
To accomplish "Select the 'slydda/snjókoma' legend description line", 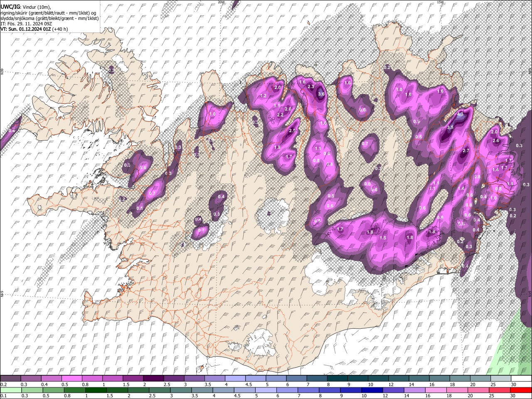I will (49, 18).
